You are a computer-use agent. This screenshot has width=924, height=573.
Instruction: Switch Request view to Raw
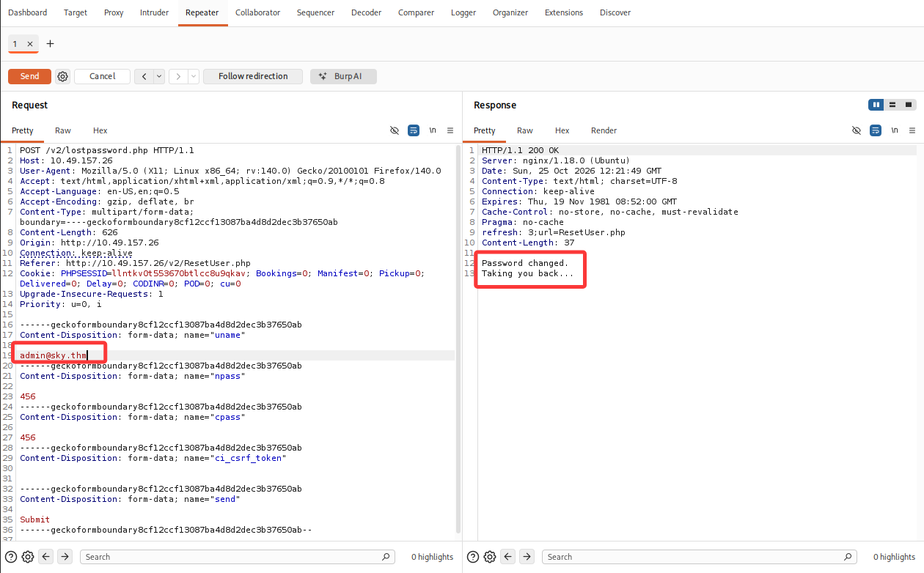63,130
